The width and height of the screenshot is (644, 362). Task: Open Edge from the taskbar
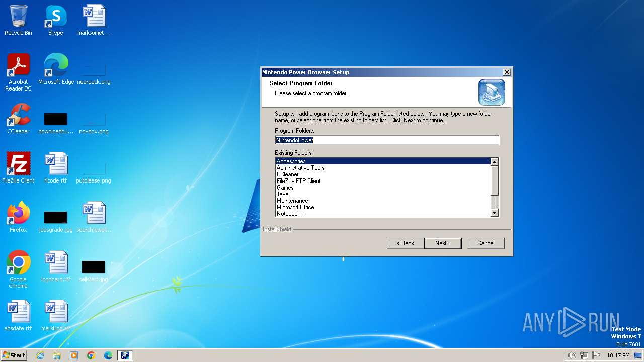point(108,355)
